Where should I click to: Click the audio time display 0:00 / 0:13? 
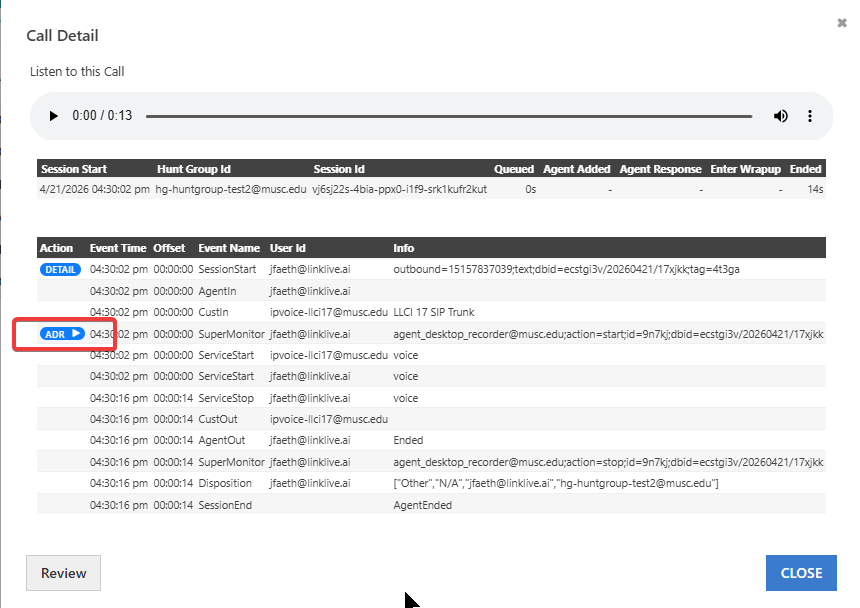[102, 116]
